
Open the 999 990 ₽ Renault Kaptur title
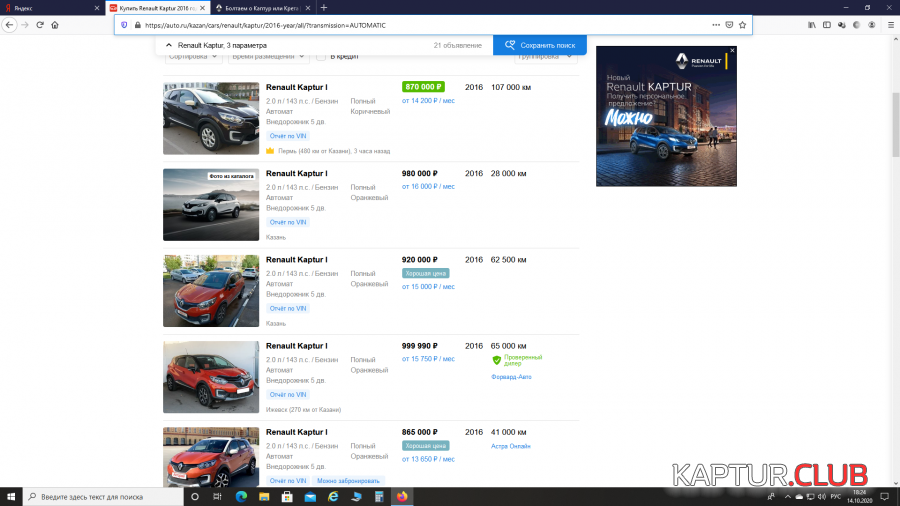tap(297, 345)
